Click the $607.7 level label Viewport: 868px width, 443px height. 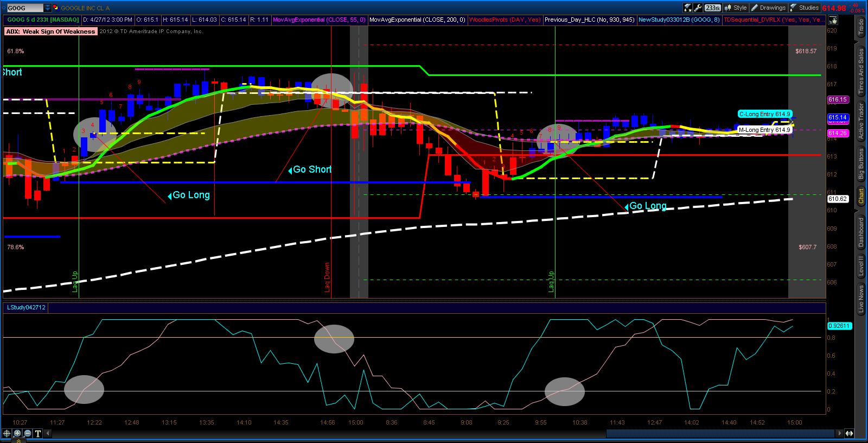click(808, 247)
